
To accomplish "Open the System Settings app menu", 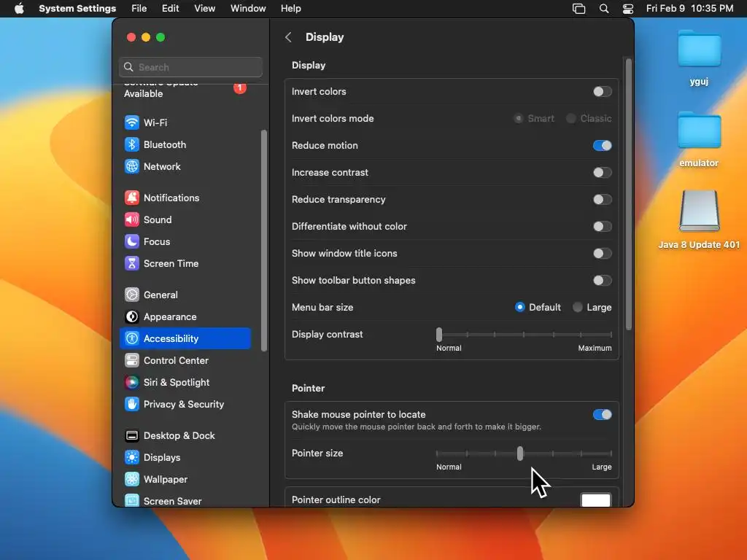I will point(77,9).
